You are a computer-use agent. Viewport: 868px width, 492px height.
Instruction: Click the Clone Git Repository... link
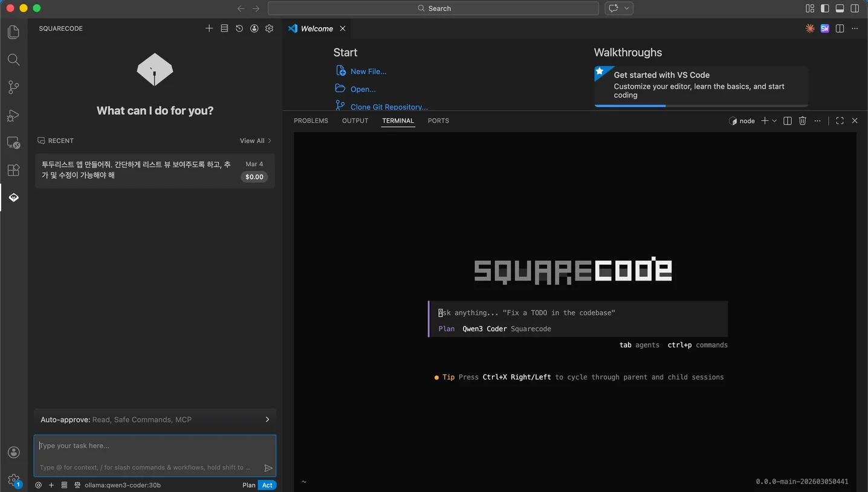pos(389,107)
